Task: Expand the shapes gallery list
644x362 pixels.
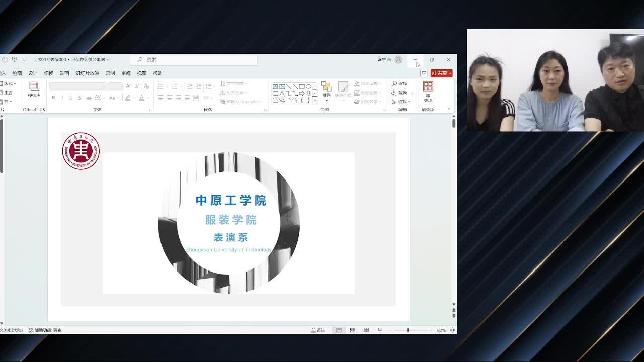Action: tap(315, 100)
